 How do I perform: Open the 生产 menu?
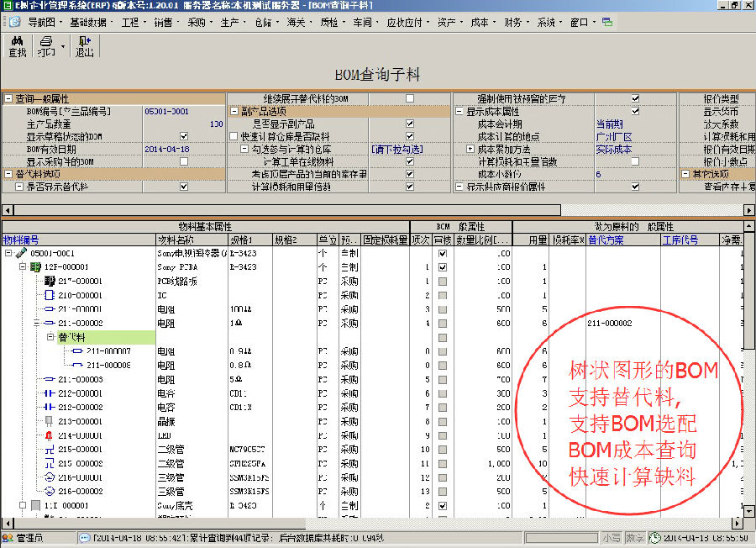point(229,24)
